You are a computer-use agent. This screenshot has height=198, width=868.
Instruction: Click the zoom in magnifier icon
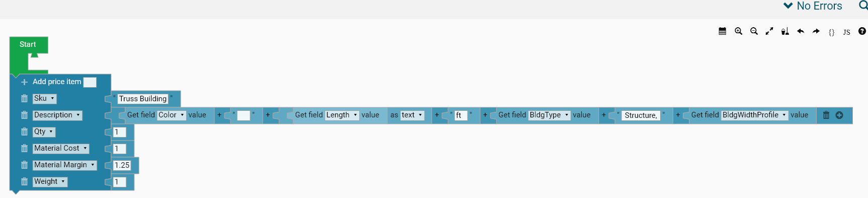point(738,31)
